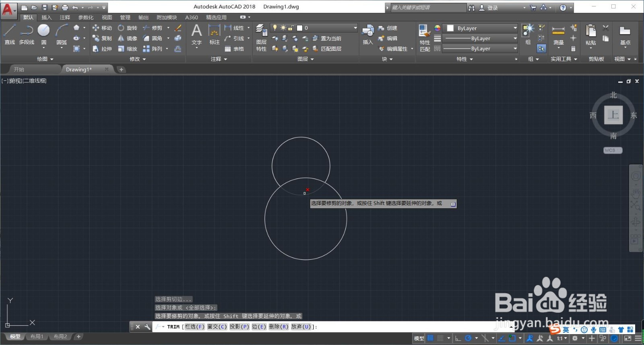Click the Mirror (镜像) tool
This screenshot has height=345, width=644.
coord(127,38)
